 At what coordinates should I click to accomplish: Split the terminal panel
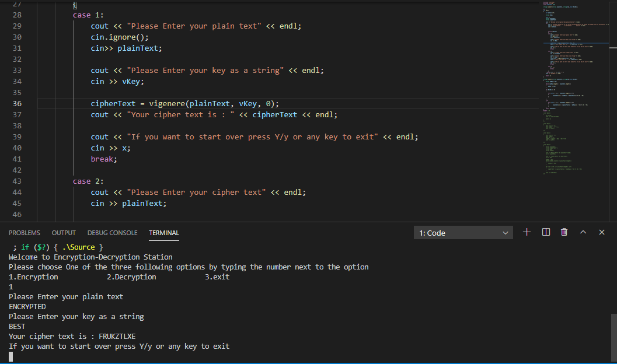click(546, 232)
